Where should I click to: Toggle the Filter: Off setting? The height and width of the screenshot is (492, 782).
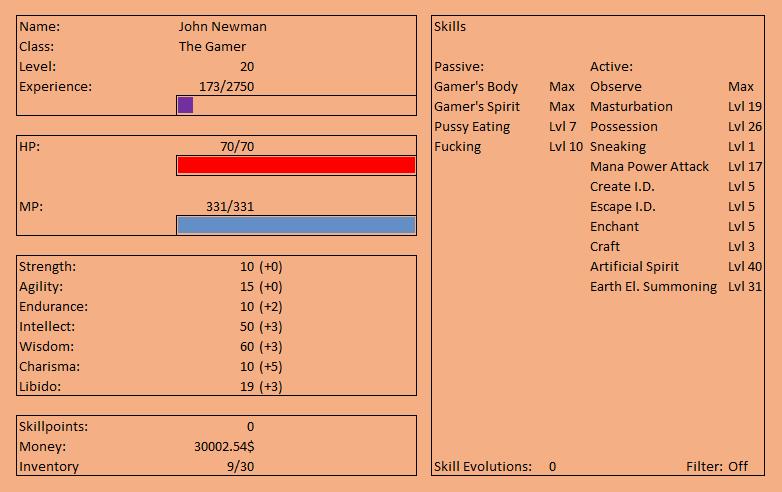[717, 467]
